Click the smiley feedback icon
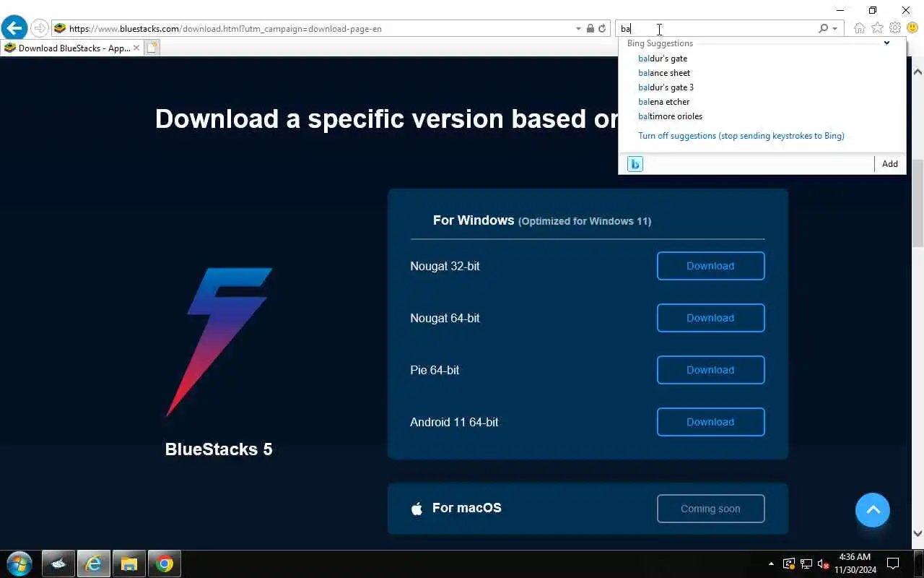This screenshot has height=578, width=924. click(x=912, y=28)
